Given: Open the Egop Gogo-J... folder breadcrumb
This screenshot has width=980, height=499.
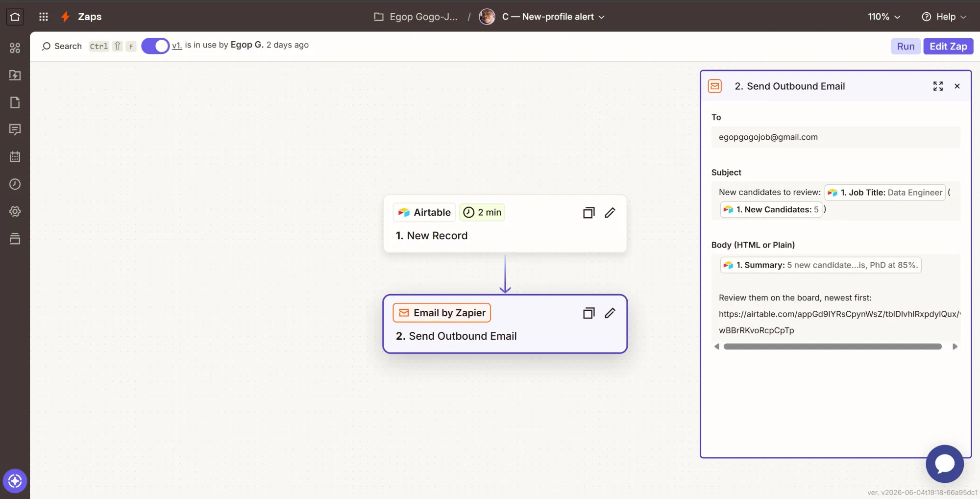Looking at the screenshot, I should (x=416, y=17).
